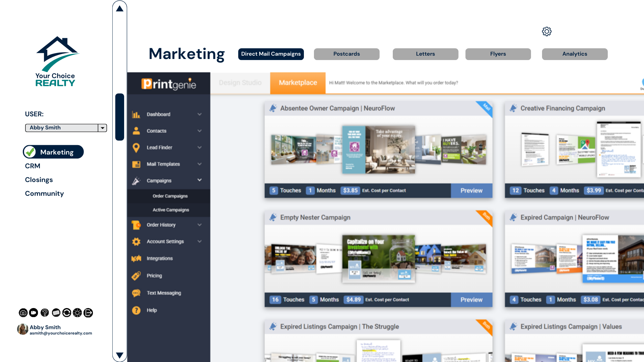The image size is (644, 362).
Task: Open the question mark help icon in the left panel
Action: [45, 313]
